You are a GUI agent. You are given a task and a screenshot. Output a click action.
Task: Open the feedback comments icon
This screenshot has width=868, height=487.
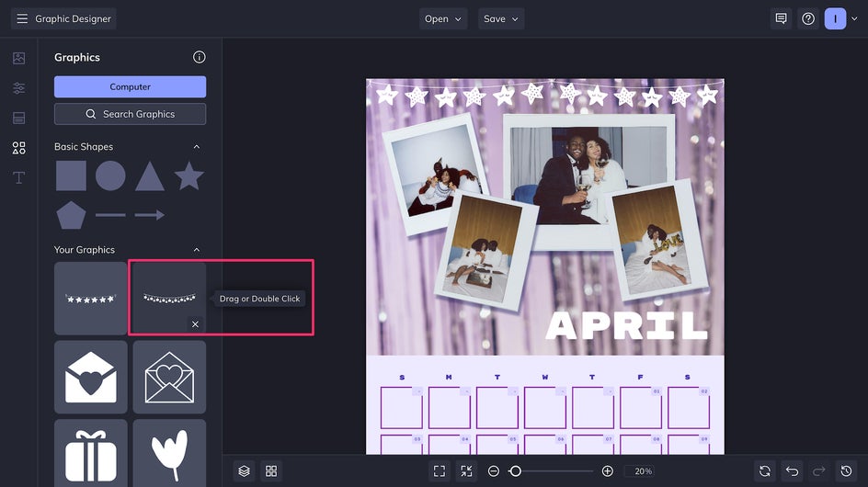click(781, 18)
